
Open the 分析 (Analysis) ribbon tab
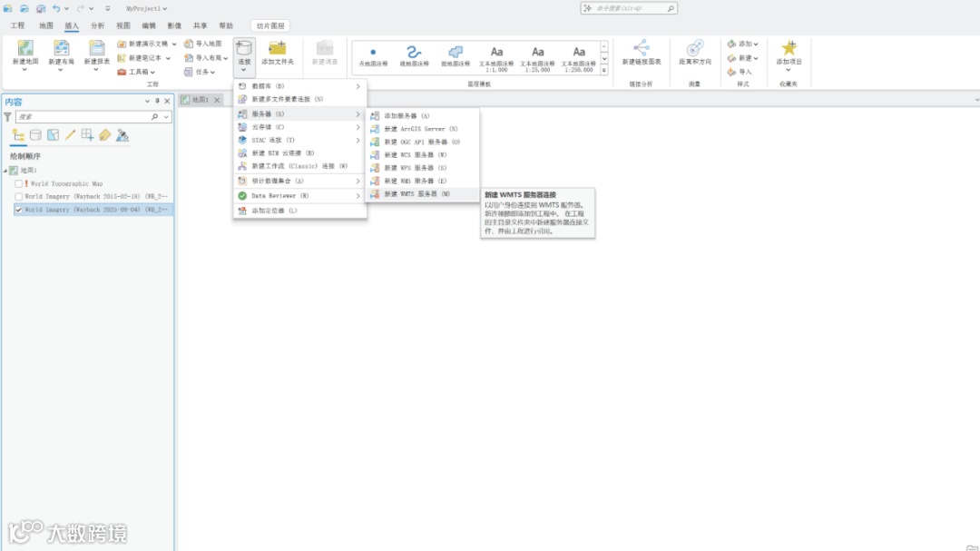[x=97, y=25]
